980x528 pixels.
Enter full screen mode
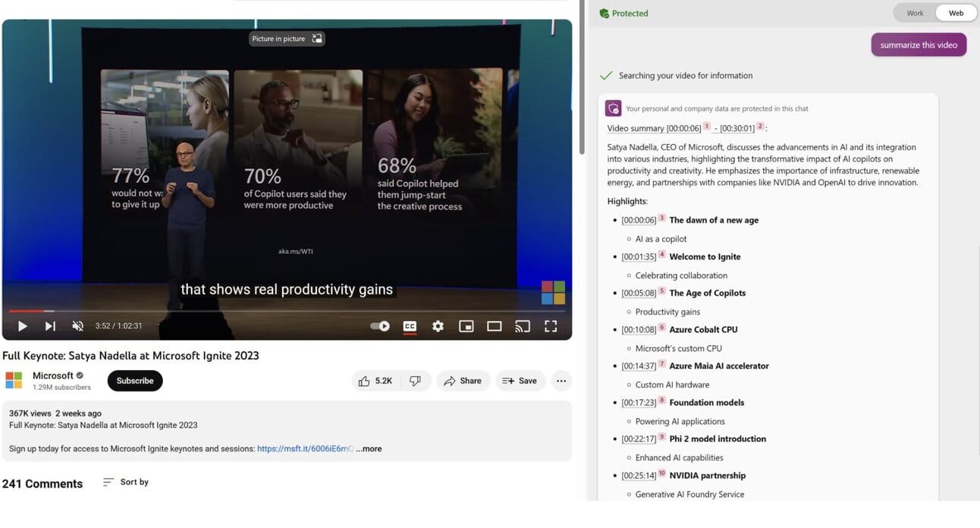(x=551, y=326)
